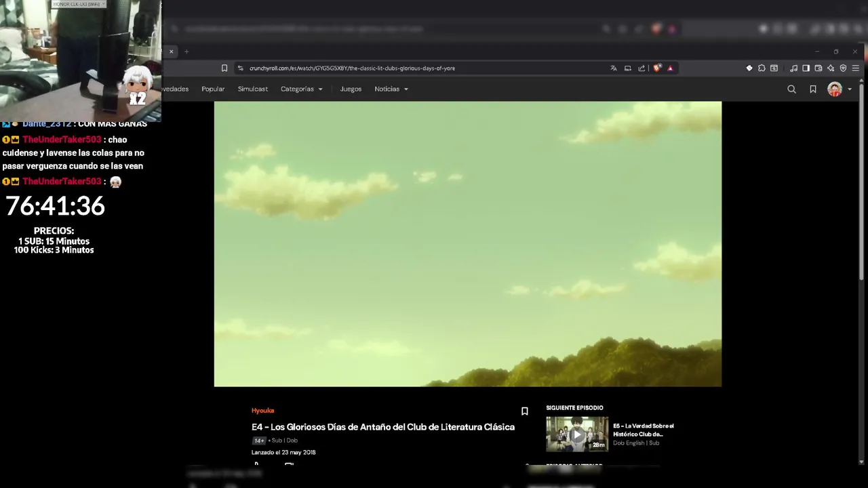This screenshot has width=868, height=488.
Task: Click the Crunchyroll URL in the address bar
Action: pos(352,68)
